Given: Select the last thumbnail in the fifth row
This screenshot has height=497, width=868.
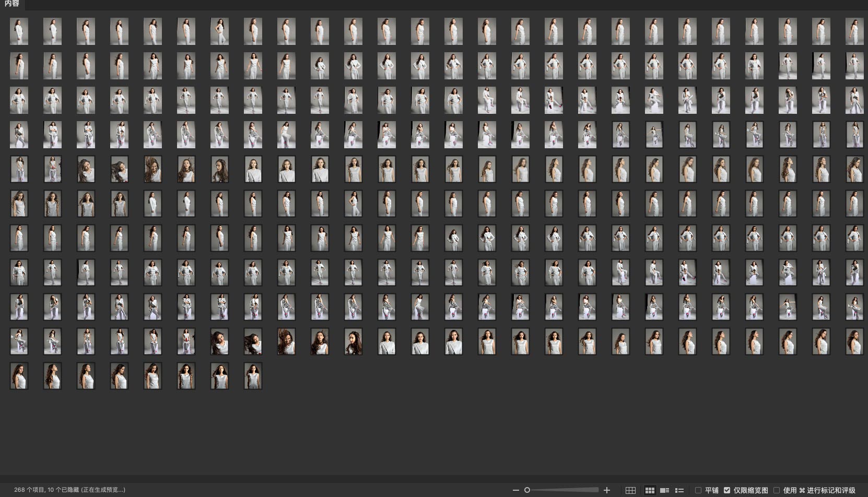Looking at the screenshot, I should point(854,169).
